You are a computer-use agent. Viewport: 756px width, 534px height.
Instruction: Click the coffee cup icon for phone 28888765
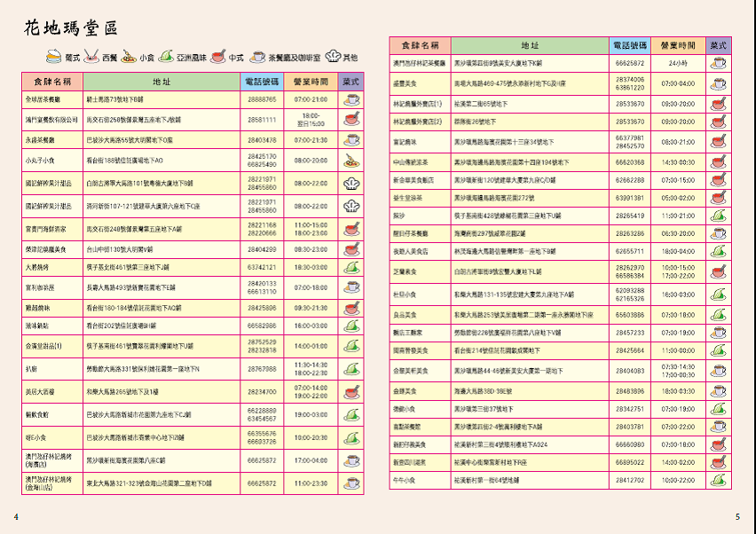(x=351, y=99)
